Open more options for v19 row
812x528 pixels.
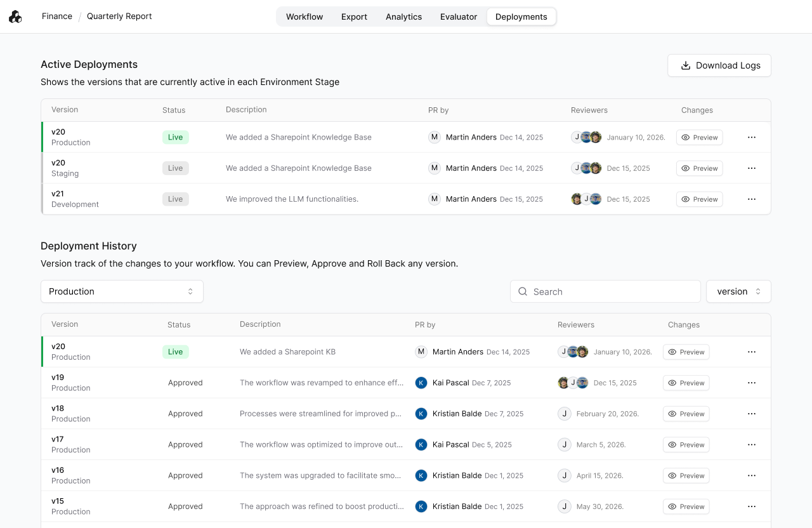point(752,383)
